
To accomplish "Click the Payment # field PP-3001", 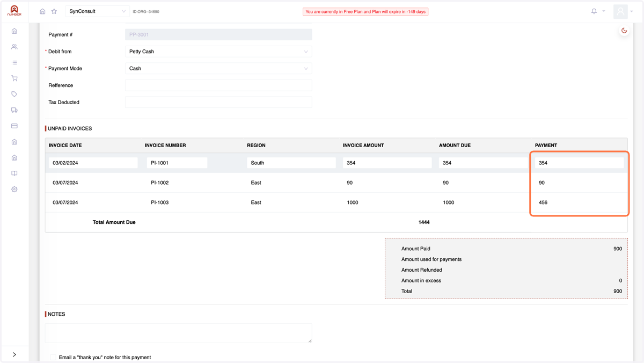I will 218,34.
